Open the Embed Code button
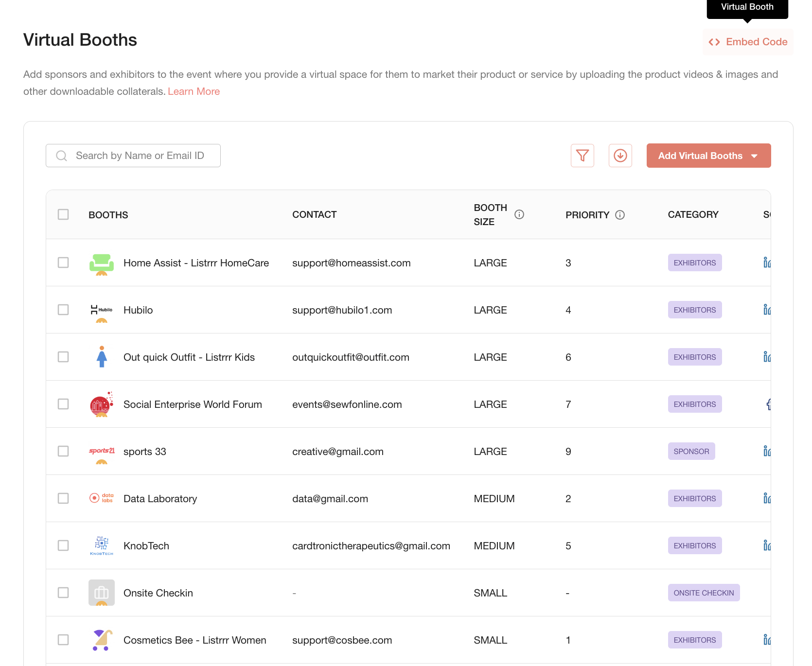 [748, 42]
